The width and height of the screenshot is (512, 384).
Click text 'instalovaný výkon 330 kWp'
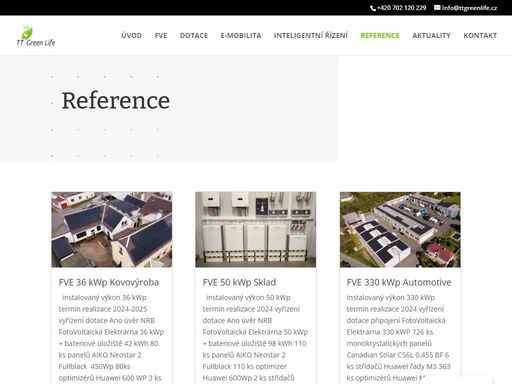pos(391,297)
